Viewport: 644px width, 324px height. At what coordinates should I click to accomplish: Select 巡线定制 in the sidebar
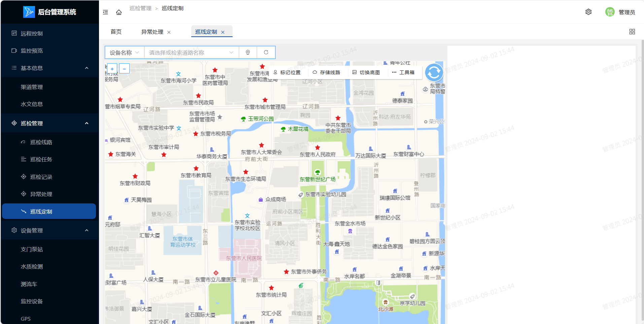(49, 211)
